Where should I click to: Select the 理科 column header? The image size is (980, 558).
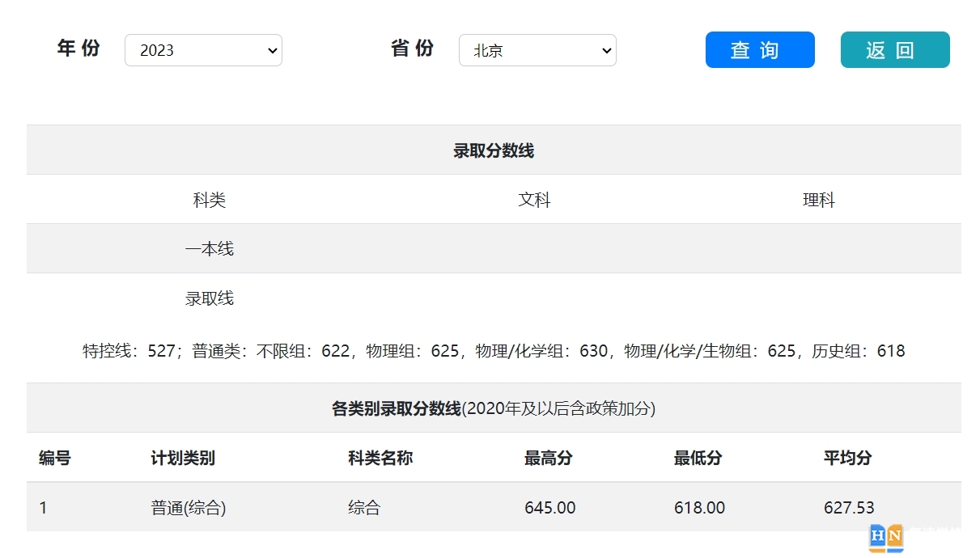[x=820, y=199]
